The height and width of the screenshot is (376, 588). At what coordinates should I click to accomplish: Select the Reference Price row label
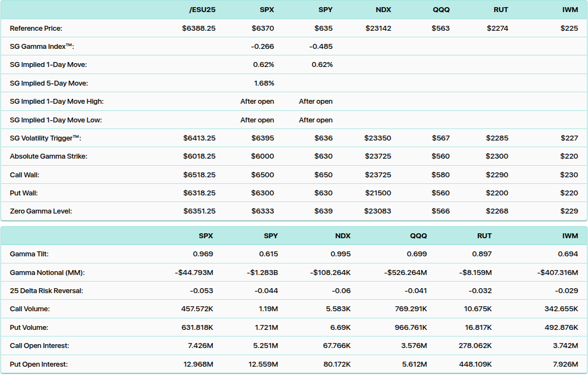[36, 28]
